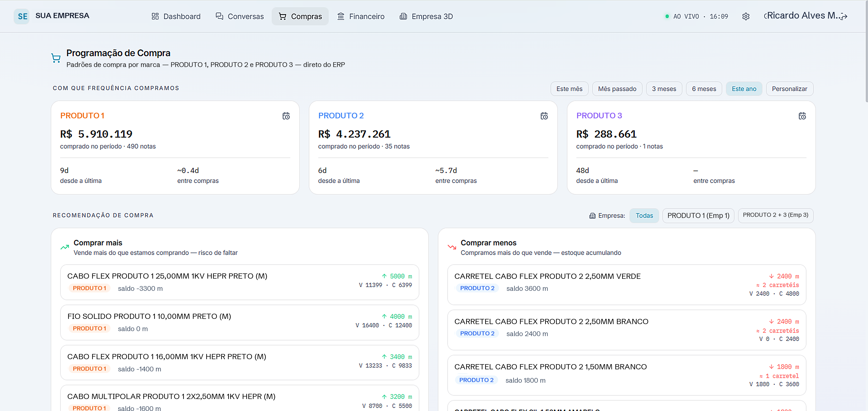Open CARRETEL CABO FLEX 1,50MM BRANCO item

tap(626, 375)
